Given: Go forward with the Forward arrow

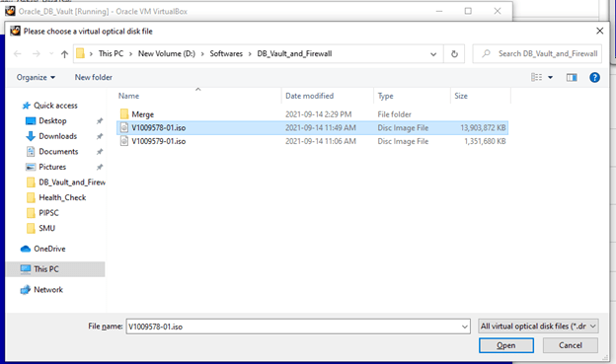Looking at the screenshot, I should [x=37, y=54].
